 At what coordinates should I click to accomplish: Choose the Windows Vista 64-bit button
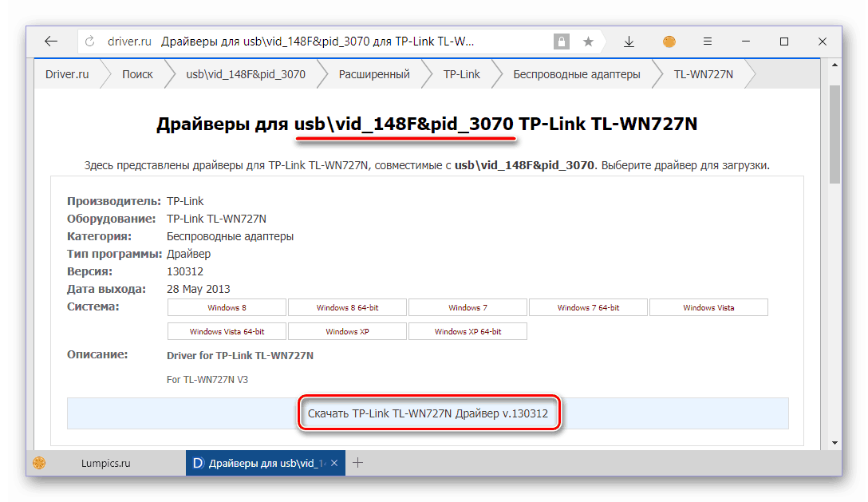(227, 331)
